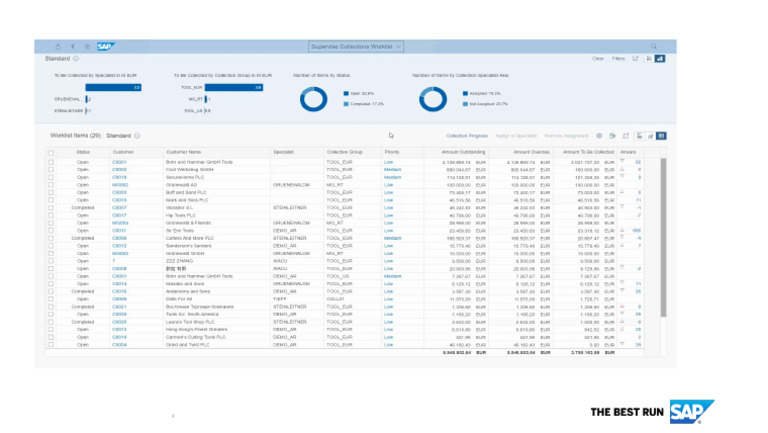
Task: Open table settings gear icon
Action: 599,136
